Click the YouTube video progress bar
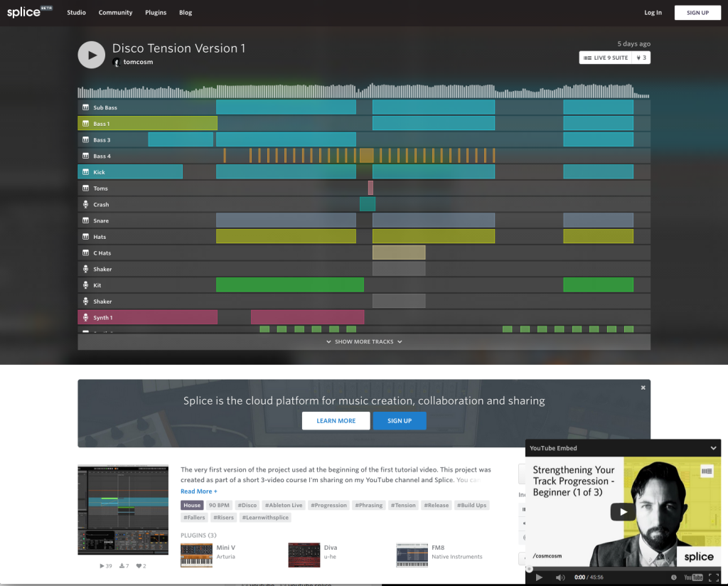The height and width of the screenshot is (586, 728). click(623, 569)
